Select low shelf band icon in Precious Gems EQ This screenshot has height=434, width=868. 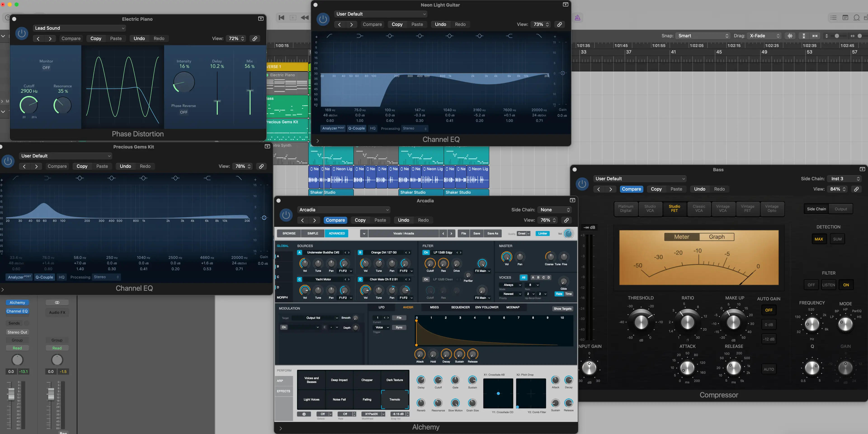47,178
